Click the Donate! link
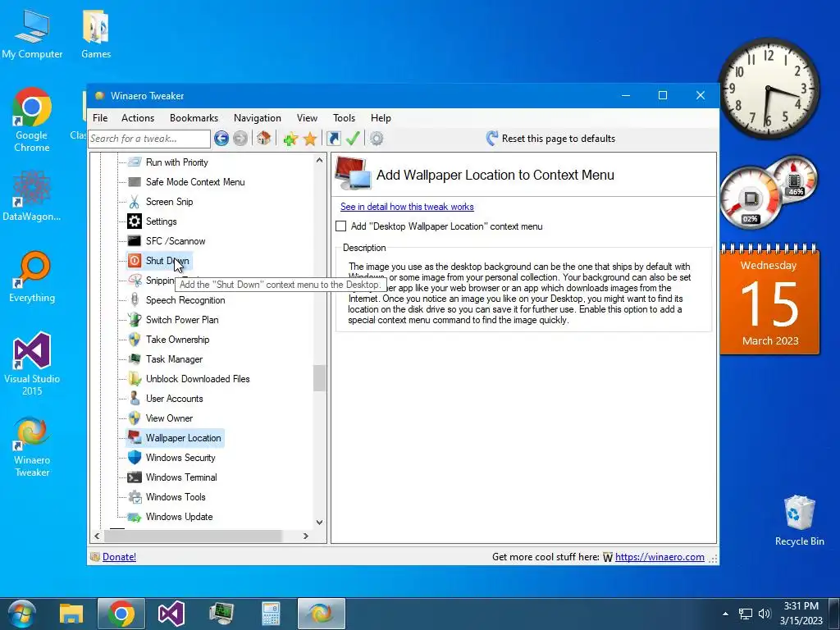The image size is (840, 630). click(x=119, y=557)
